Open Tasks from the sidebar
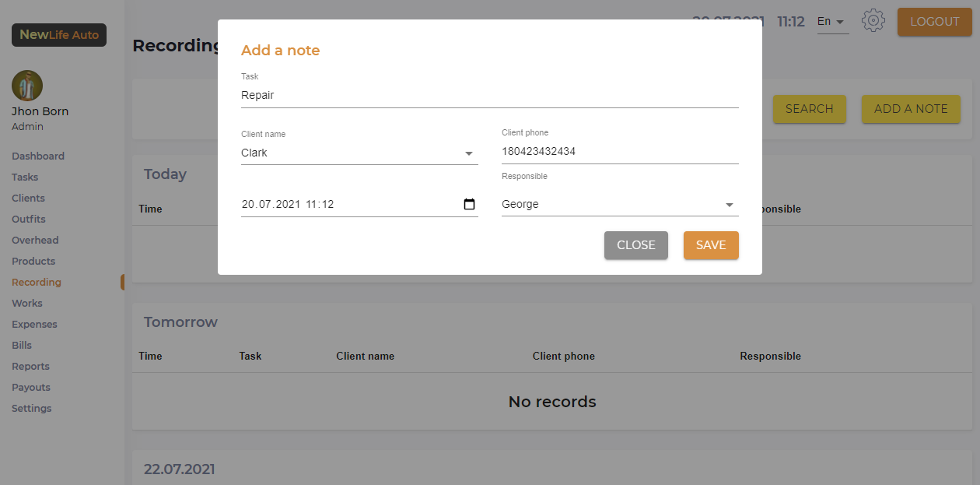Screen dimensions: 980x485 pyautogui.click(x=25, y=177)
